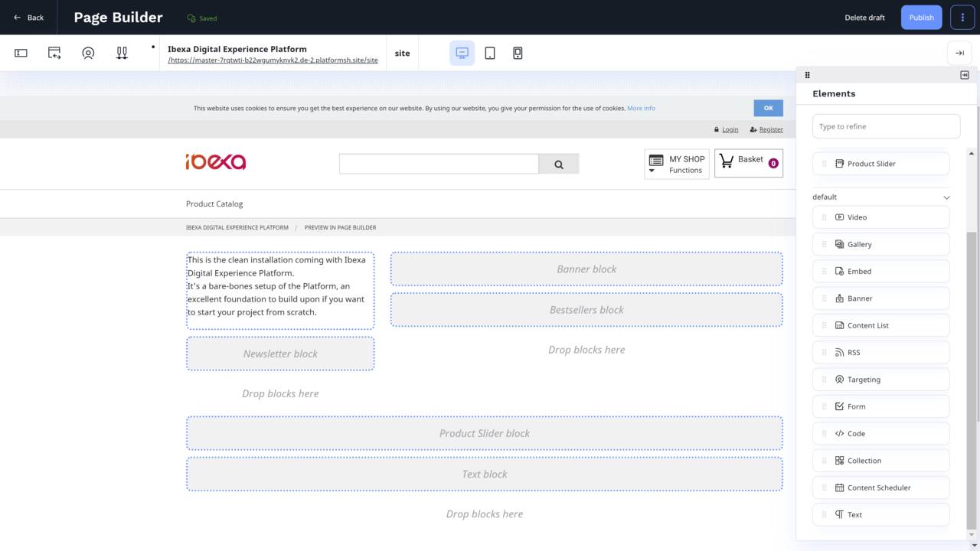The width and height of the screenshot is (980, 551).
Task: Focus the shop search field
Action: (x=439, y=164)
